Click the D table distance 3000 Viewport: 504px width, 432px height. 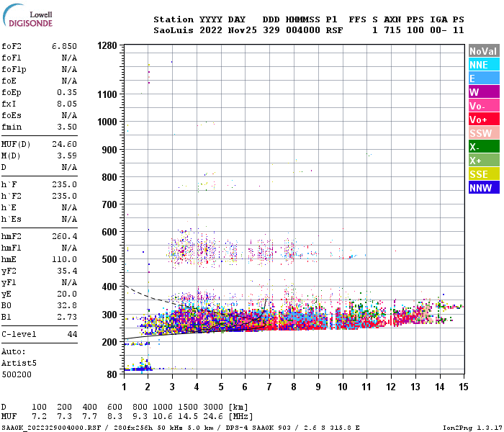(213, 408)
